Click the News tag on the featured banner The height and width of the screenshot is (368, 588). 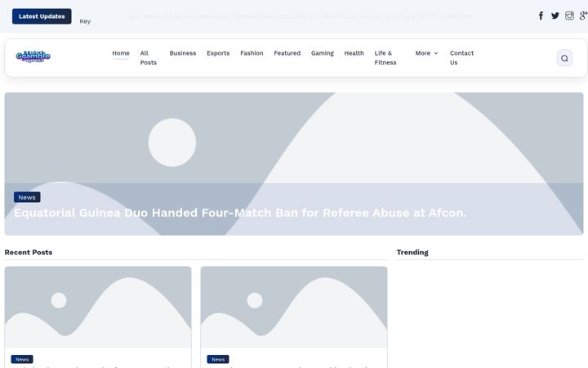[x=27, y=197]
